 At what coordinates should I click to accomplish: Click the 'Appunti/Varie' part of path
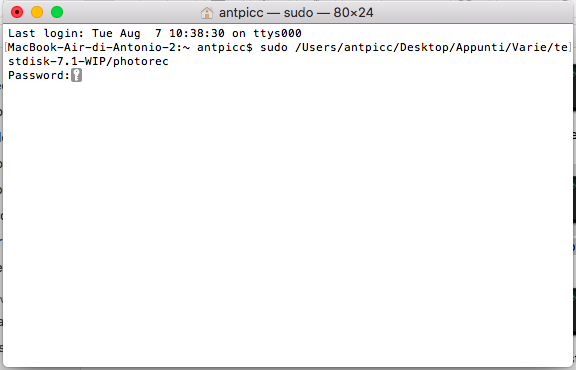[501, 47]
